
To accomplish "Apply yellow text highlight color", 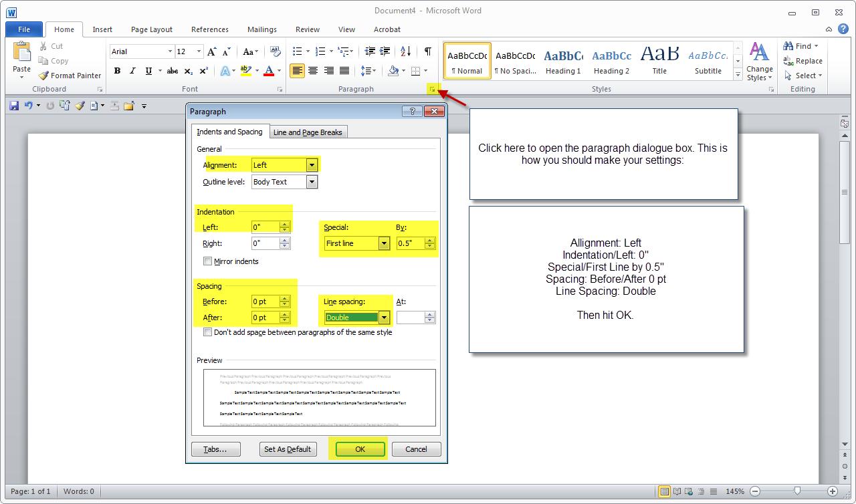I will pos(245,71).
